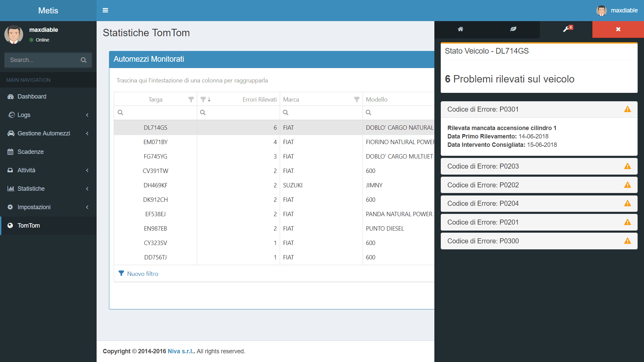Open the home tab in right panel
This screenshot has width=644, height=362.
point(460,29)
